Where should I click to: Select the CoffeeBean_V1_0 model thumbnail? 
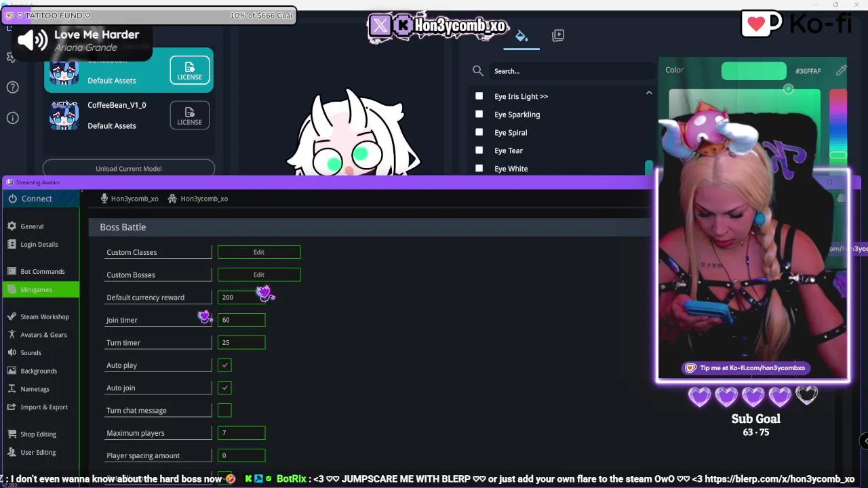coord(64,115)
